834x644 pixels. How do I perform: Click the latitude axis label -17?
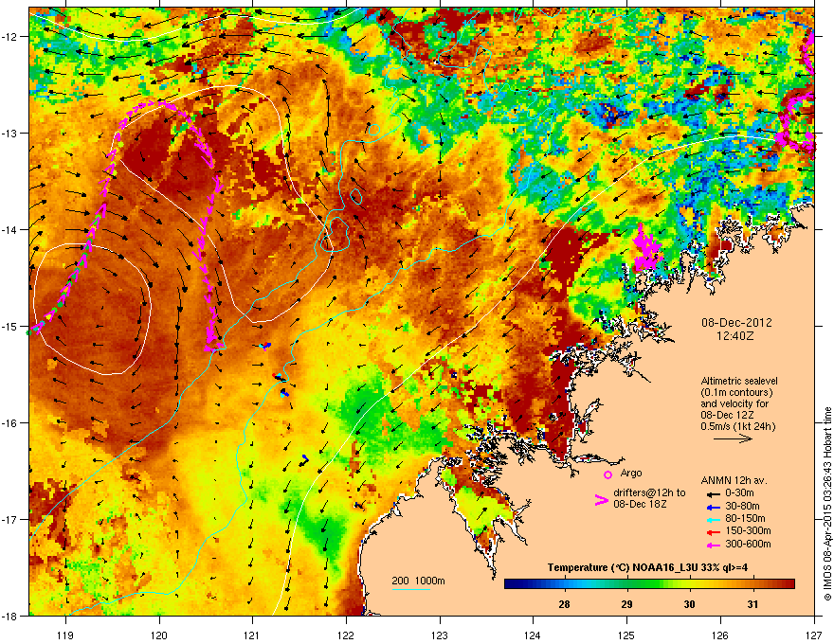click(9, 519)
